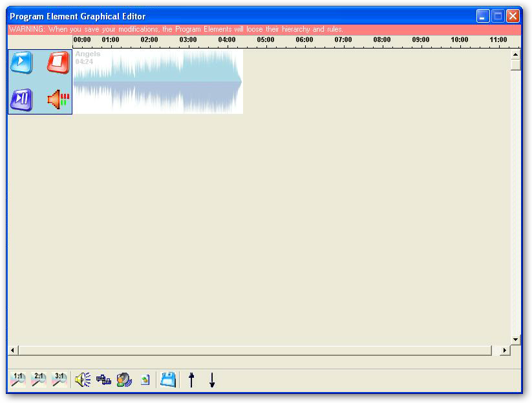The height and width of the screenshot is (403, 532).
Task: Click the yellow loudspeaker icon in toolbar
Action: click(83, 380)
